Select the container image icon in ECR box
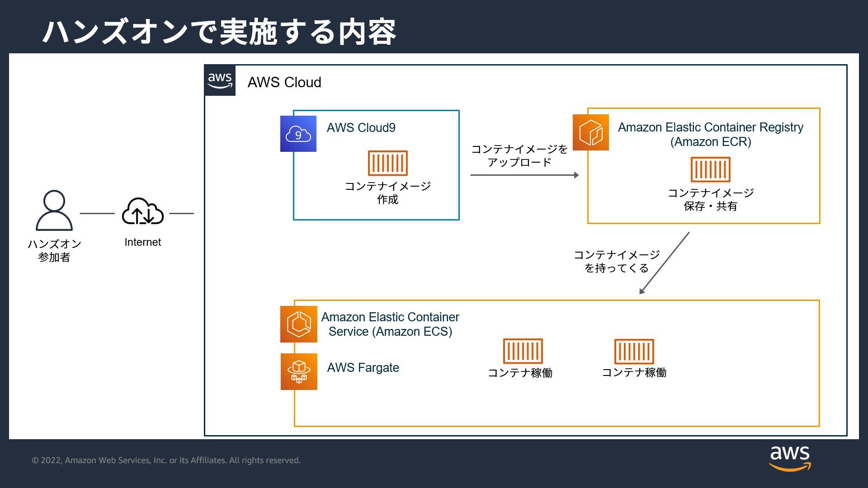The width and height of the screenshot is (868, 488). point(710,169)
